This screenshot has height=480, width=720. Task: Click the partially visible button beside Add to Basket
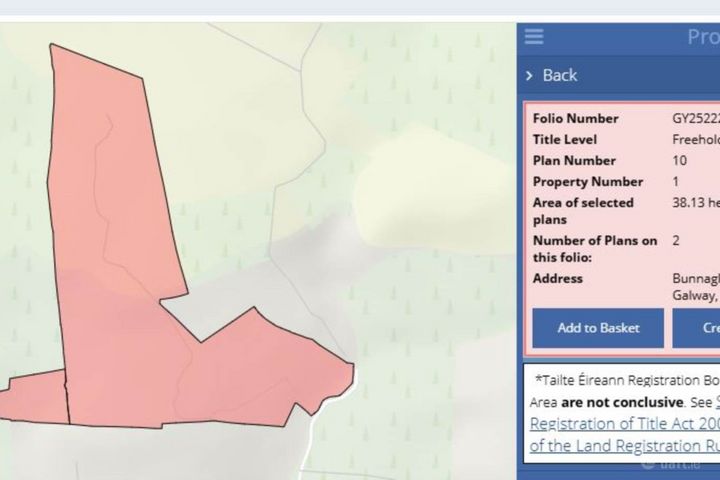[x=697, y=328]
